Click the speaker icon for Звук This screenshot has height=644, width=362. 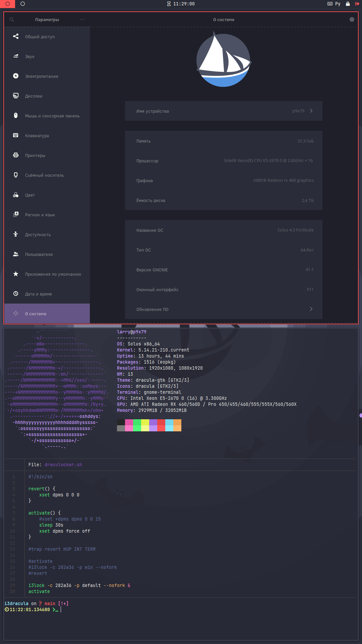pos(16,56)
